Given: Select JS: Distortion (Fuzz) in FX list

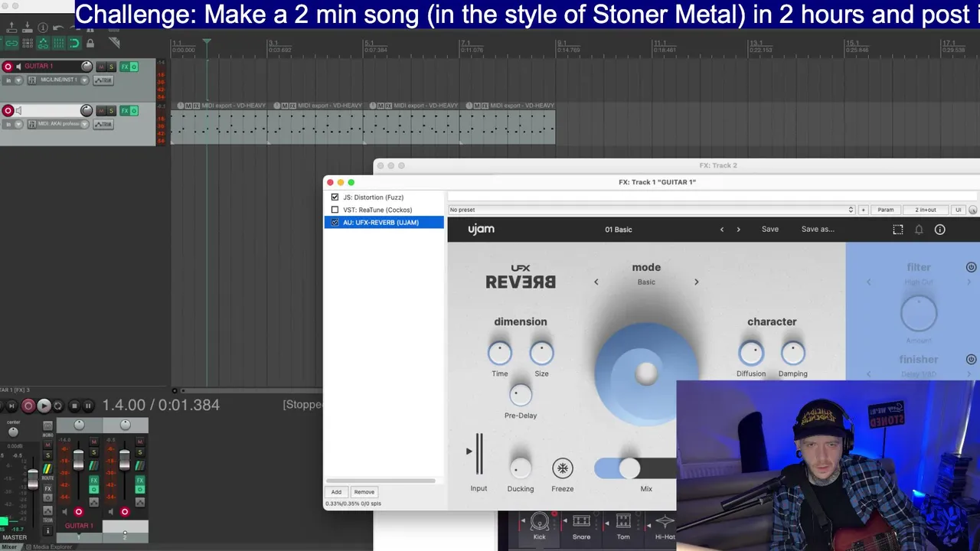Looking at the screenshot, I should [x=373, y=197].
